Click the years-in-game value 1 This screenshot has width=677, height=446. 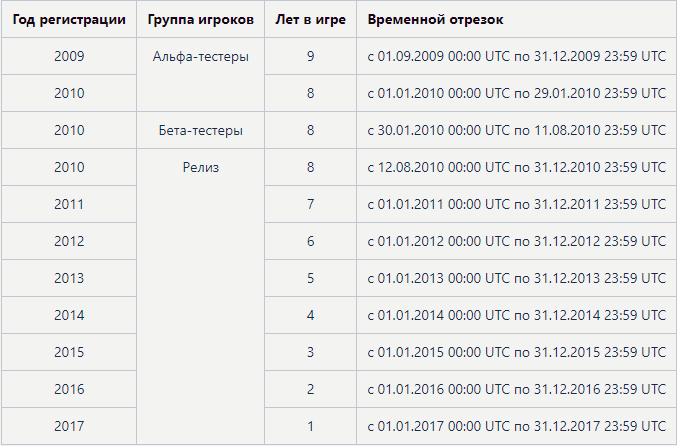310,426
